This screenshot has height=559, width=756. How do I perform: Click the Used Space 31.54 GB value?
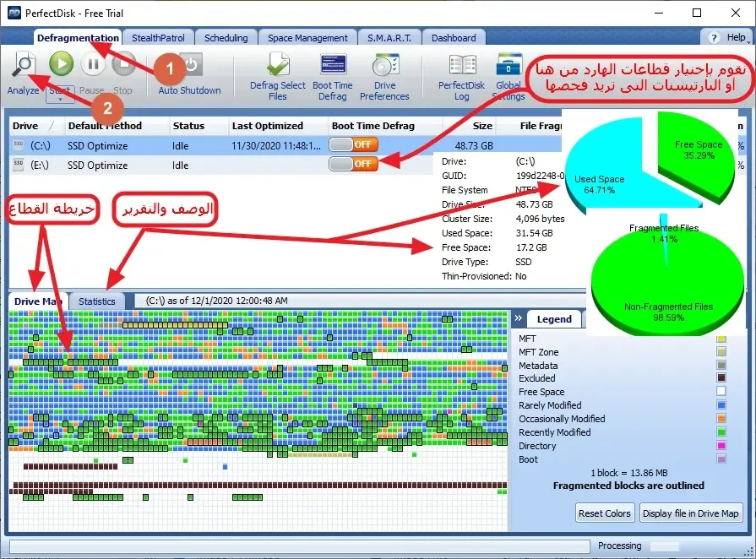pos(534,233)
